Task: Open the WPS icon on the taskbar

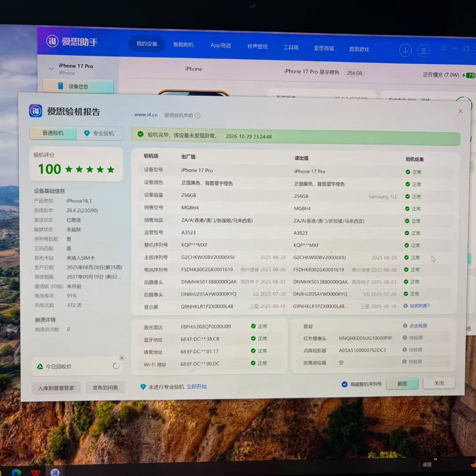Action: [x=36, y=472]
